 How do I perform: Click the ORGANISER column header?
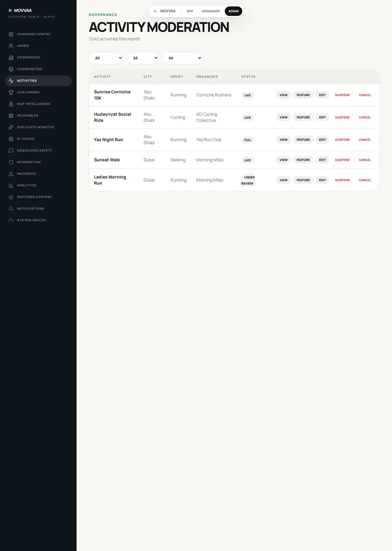207,77
